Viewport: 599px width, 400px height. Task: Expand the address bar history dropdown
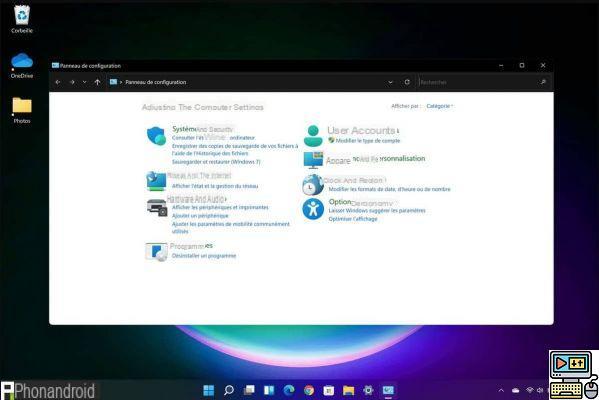pyautogui.click(x=390, y=82)
